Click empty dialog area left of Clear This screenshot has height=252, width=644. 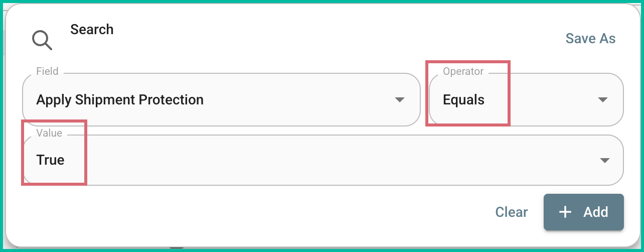coord(251,212)
